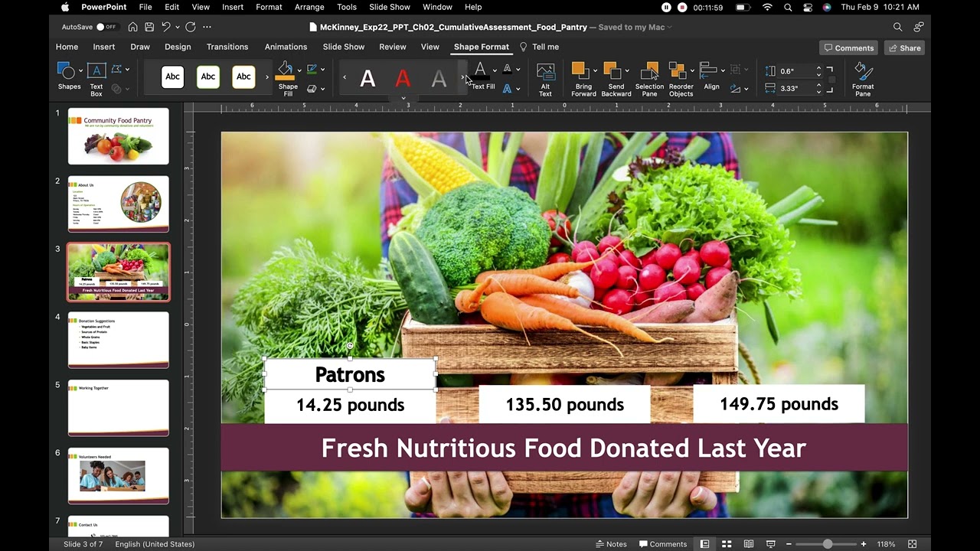The image size is (980, 551).
Task: Click the Redo arrow in title bar
Action: [x=190, y=27]
